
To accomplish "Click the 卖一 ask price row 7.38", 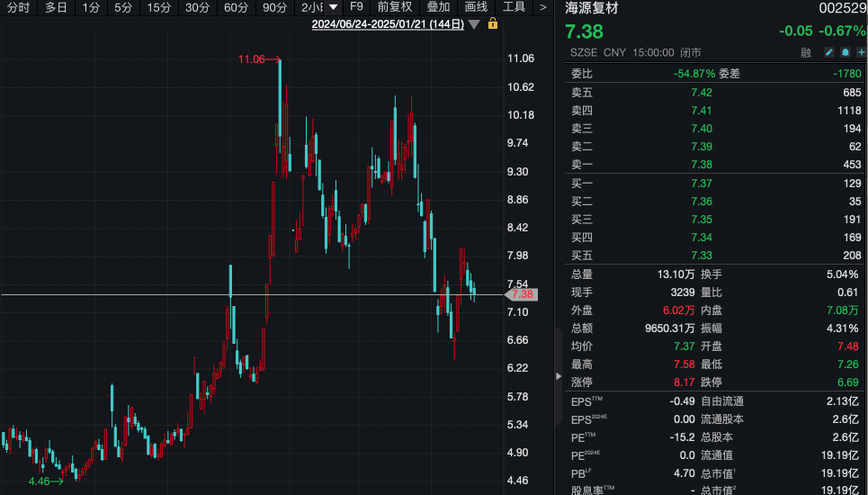I will point(701,165).
